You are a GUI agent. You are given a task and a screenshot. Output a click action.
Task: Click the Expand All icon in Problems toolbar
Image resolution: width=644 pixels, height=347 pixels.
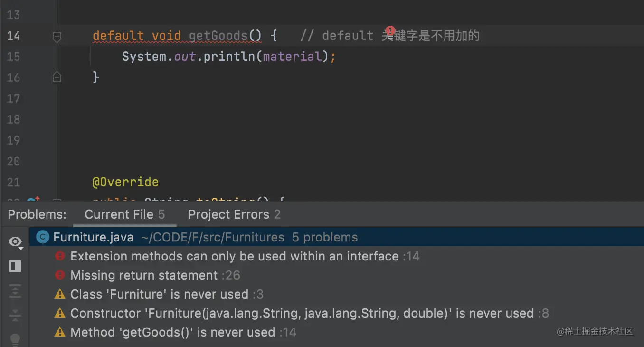click(15, 290)
